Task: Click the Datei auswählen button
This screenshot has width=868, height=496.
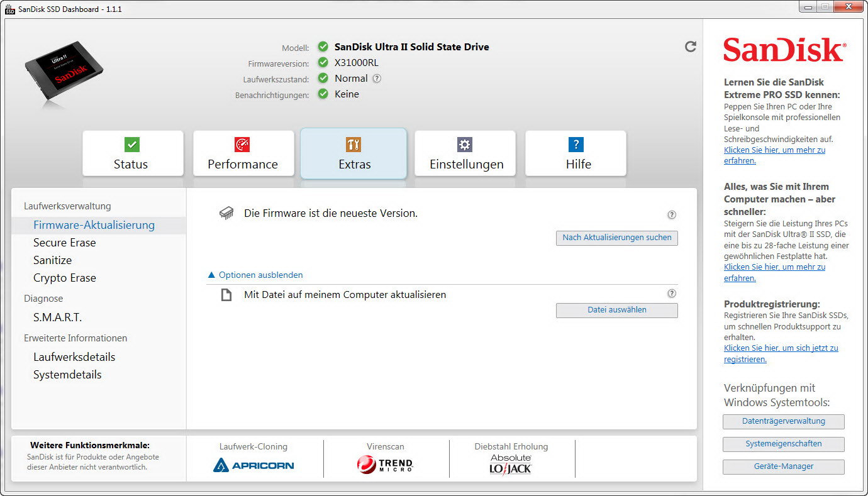Action: click(616, 310)
